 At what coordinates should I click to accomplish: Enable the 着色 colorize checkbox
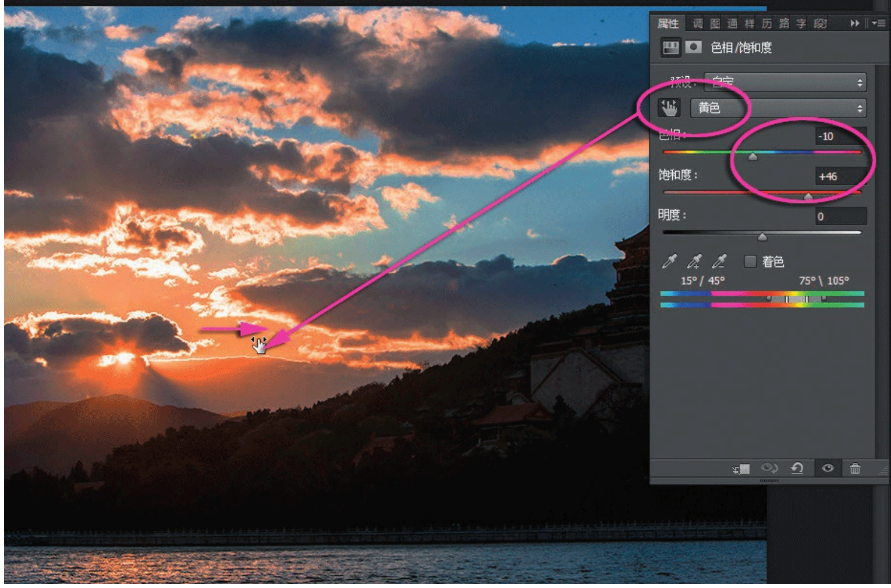(751, 262)
